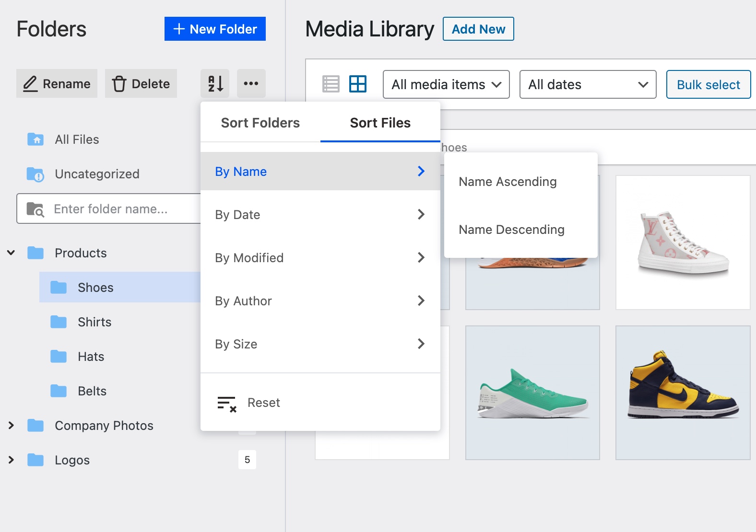Click the Hats folder icon

[59, 357]
